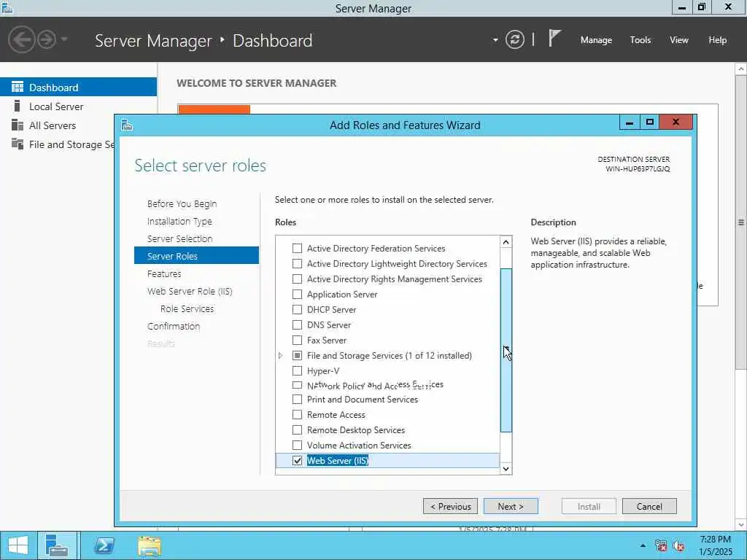Enable the DNS Server role checkbox
Viewport: 747px width, 560px height.
[x=298, y=324]
